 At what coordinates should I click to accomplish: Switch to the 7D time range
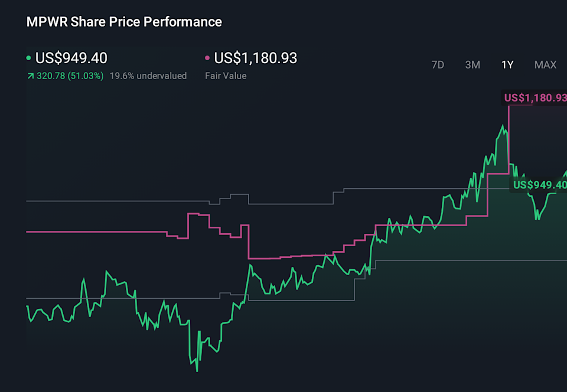(438, 65)
